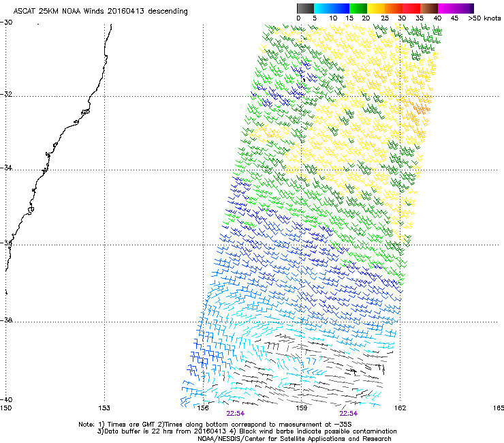Click the 22:54 timestamp between 156 and 159

pos(235,414)
